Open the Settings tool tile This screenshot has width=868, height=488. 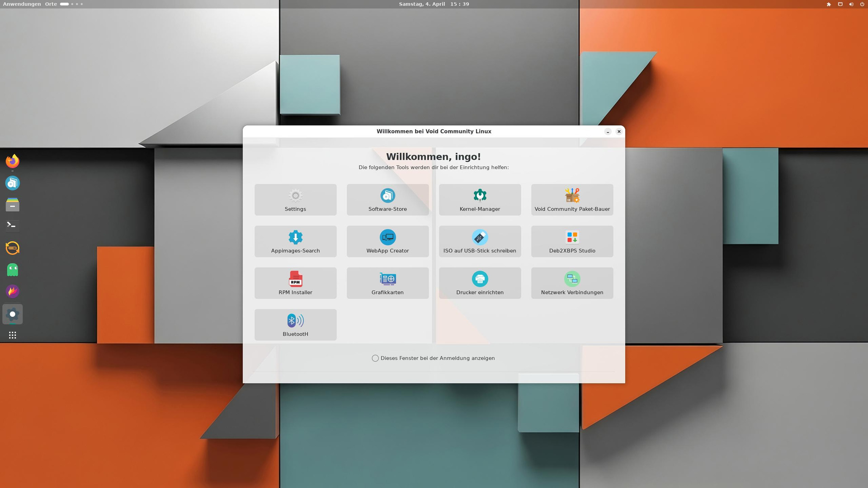[295, 200]
